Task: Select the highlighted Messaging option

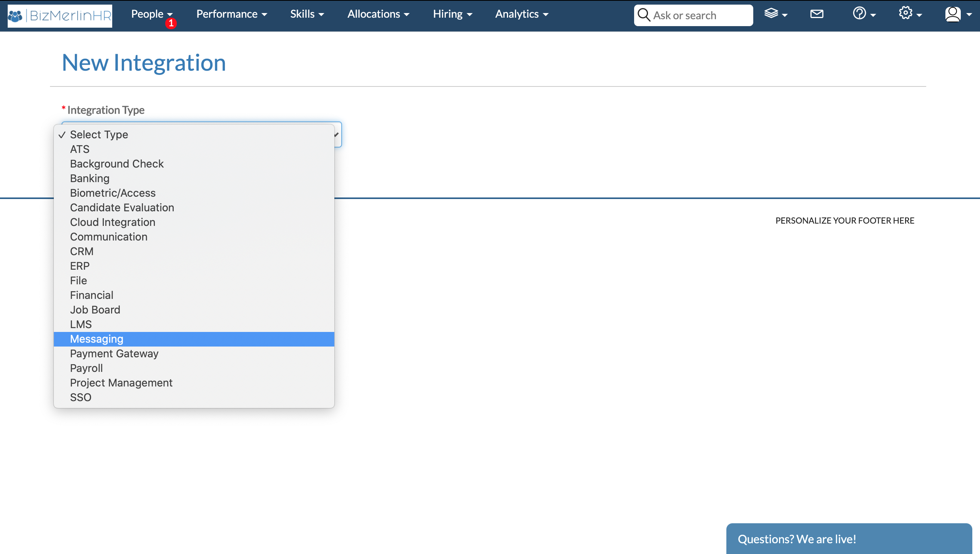Action: pyautogui.click(x=194, y=339)
